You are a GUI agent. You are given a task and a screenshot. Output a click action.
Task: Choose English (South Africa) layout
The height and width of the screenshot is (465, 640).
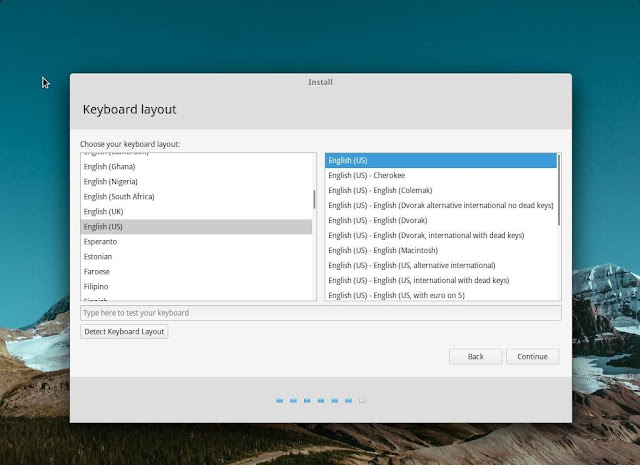[x=196, y=197]
